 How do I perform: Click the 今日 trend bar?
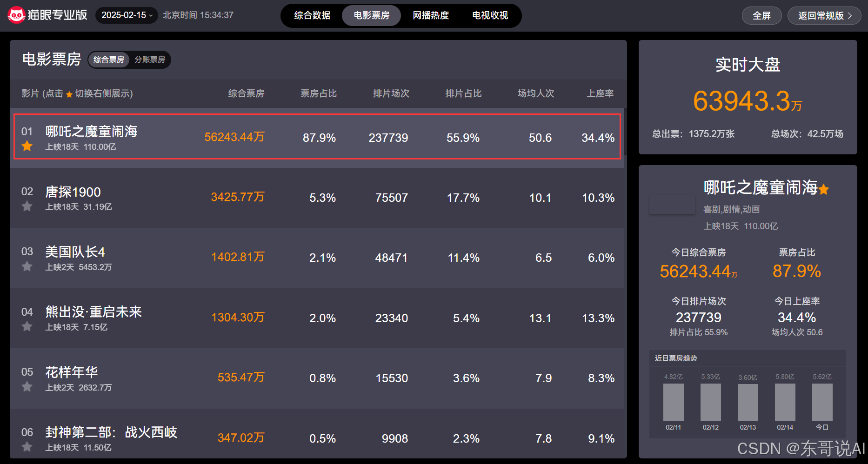pos(822,402)
